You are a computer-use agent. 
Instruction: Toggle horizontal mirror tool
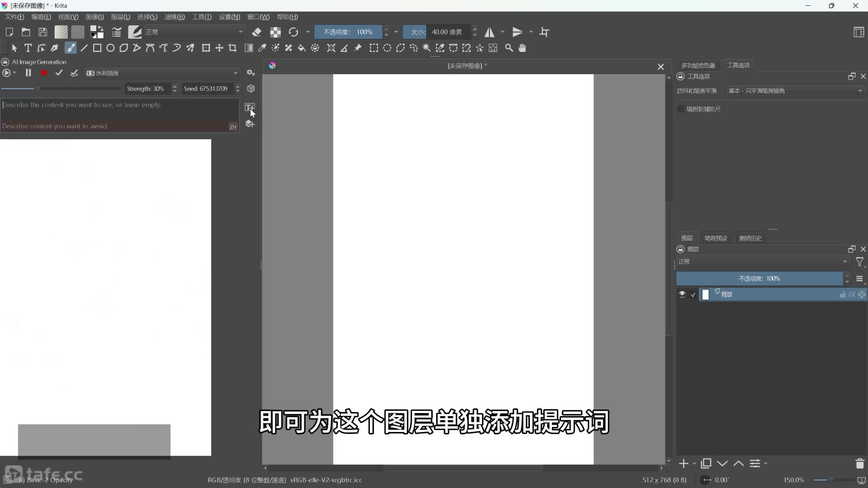pos(489,32)
